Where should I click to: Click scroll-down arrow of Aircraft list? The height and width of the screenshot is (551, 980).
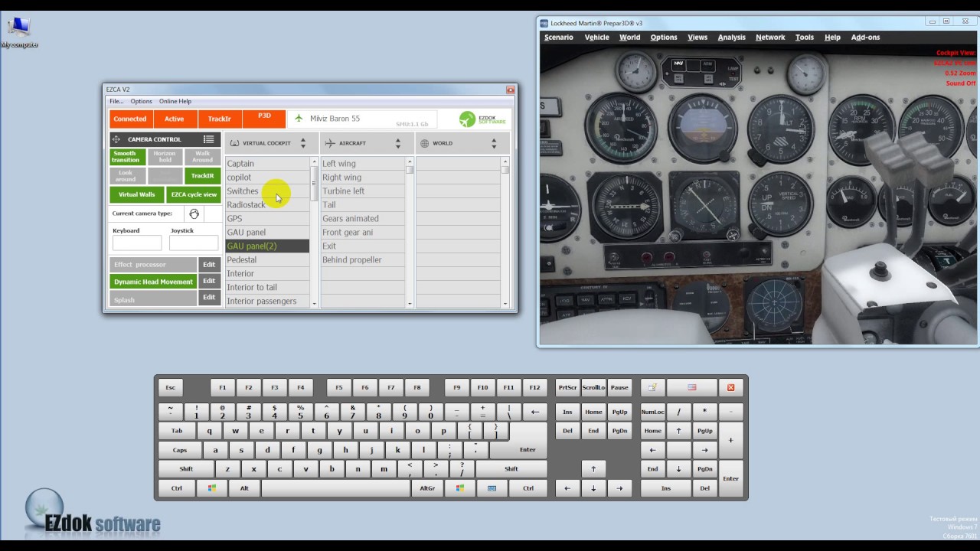pos(410,304)
